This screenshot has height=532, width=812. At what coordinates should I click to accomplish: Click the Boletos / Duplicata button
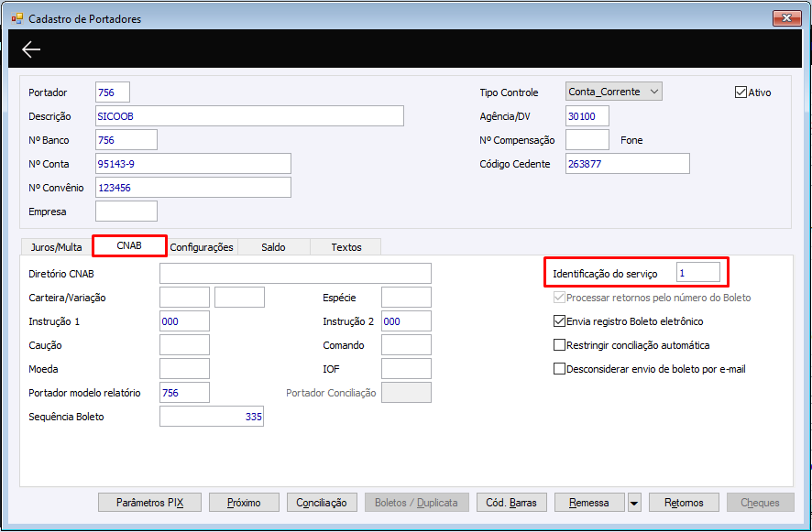point(416,503)
